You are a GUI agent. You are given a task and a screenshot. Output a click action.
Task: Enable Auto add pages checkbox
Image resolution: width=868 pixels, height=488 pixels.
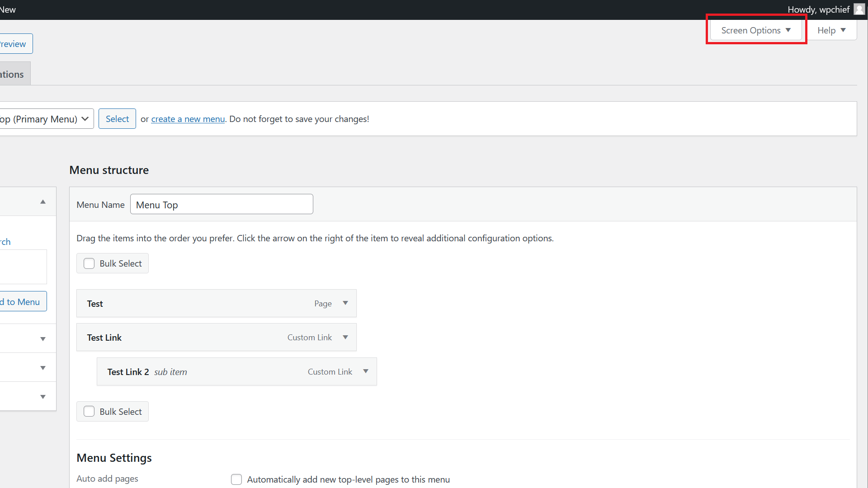(x=237, y=480)
